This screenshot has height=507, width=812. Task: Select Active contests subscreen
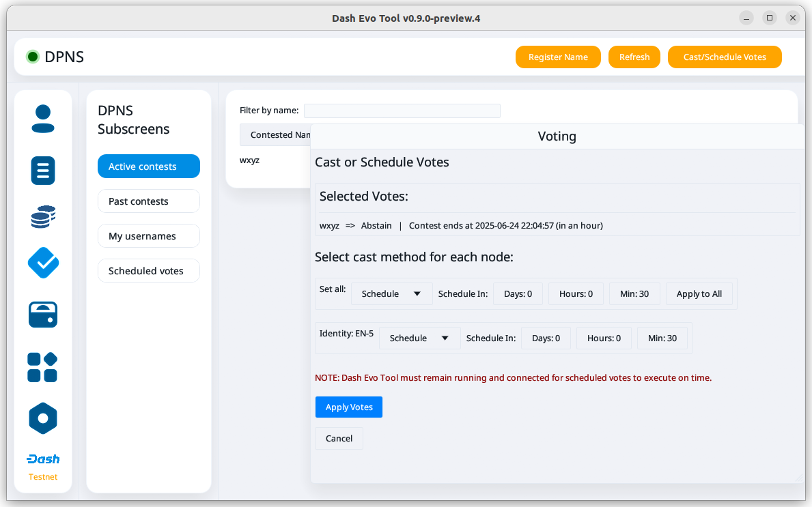coord(149,166)
